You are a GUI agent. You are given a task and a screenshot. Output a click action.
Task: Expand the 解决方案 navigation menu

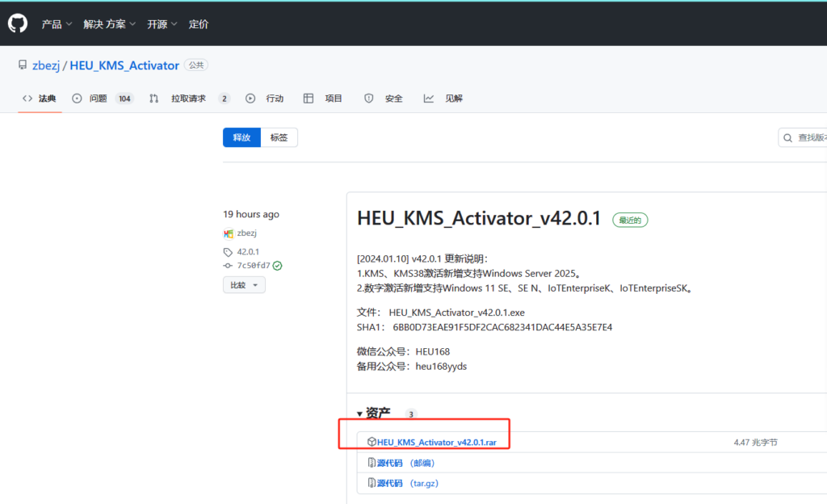pyautogui.click(x=109, y=24)
